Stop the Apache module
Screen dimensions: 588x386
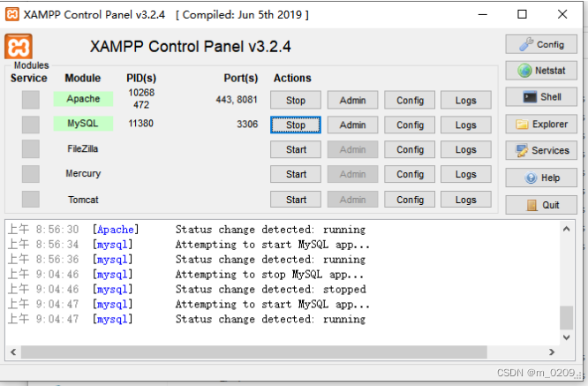tap(296, 100)
